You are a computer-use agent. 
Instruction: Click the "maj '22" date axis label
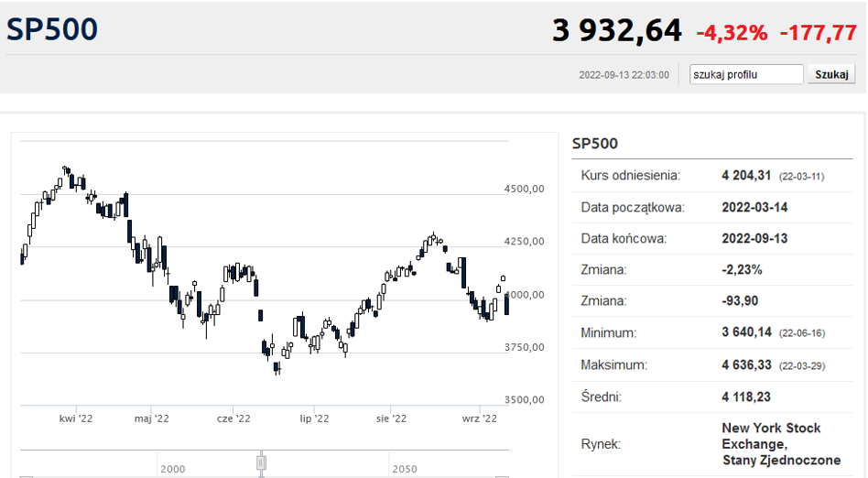click(x=152, y=418)
